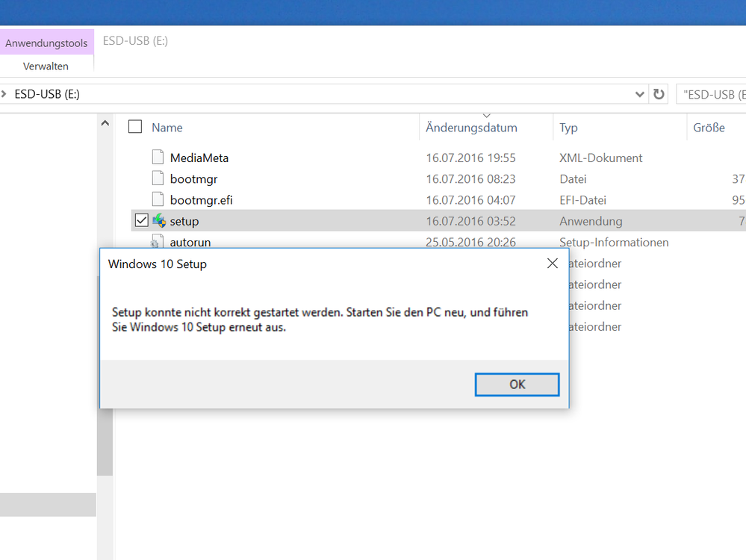Open the Verwalten tab
Viewport: 746px width, 560px height.
point(46,66)
